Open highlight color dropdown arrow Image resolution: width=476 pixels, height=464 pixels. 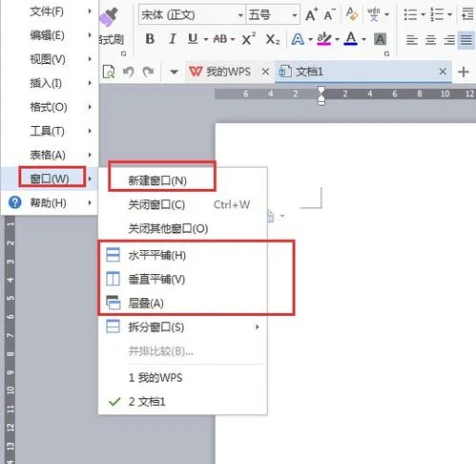pos(337,40)
